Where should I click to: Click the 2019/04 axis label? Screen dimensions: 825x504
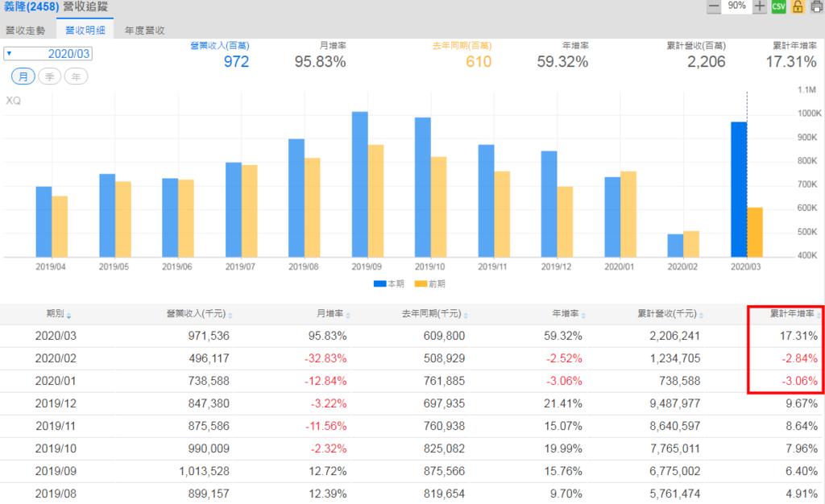[51, 267]
